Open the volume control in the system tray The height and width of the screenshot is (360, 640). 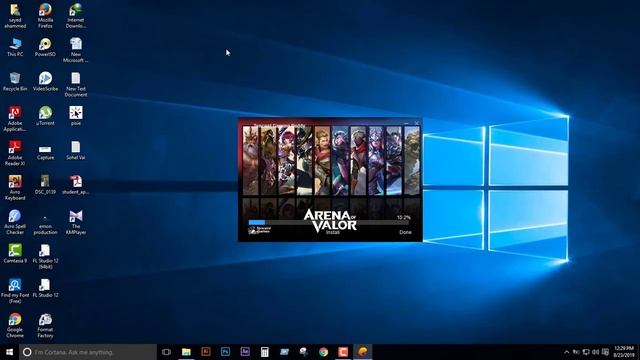[x=596, y=352]
